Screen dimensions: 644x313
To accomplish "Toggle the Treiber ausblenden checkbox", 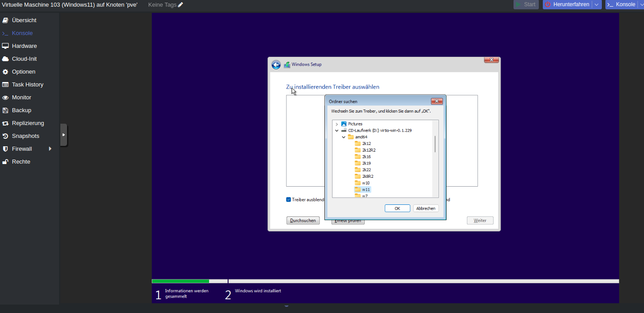I will (x=288, y=200).
